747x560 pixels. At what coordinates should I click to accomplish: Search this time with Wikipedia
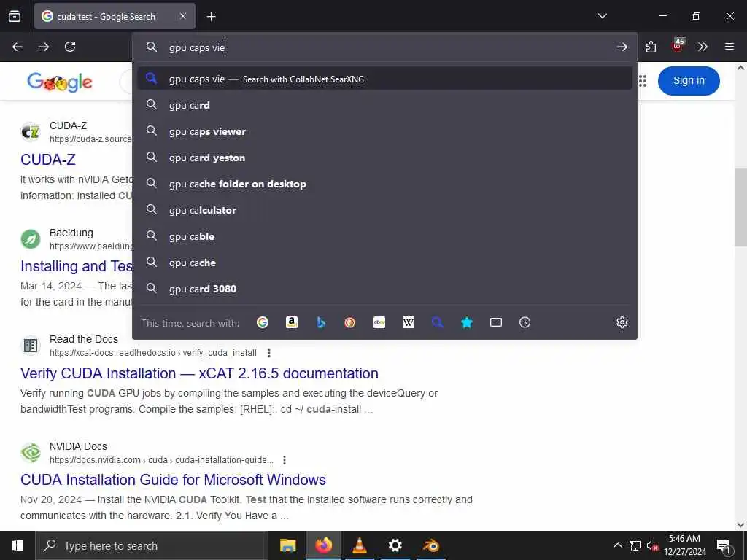click(x=409, y=322)
